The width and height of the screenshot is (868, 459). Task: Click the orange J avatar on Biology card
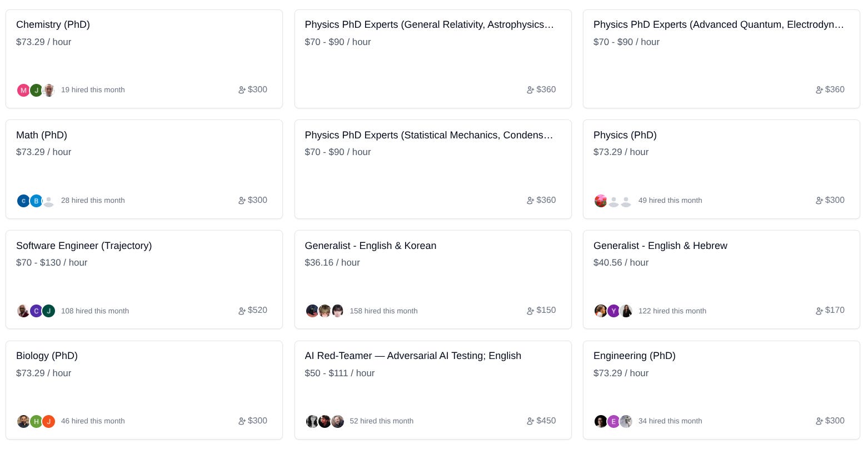click(49, 421)
